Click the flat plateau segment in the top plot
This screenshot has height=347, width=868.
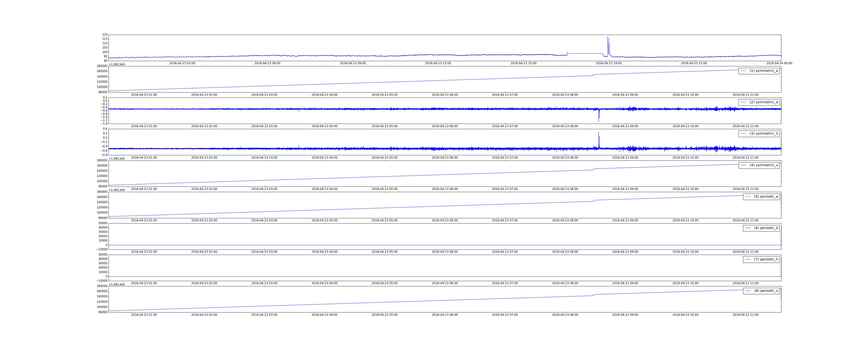(x=585, y=53)
